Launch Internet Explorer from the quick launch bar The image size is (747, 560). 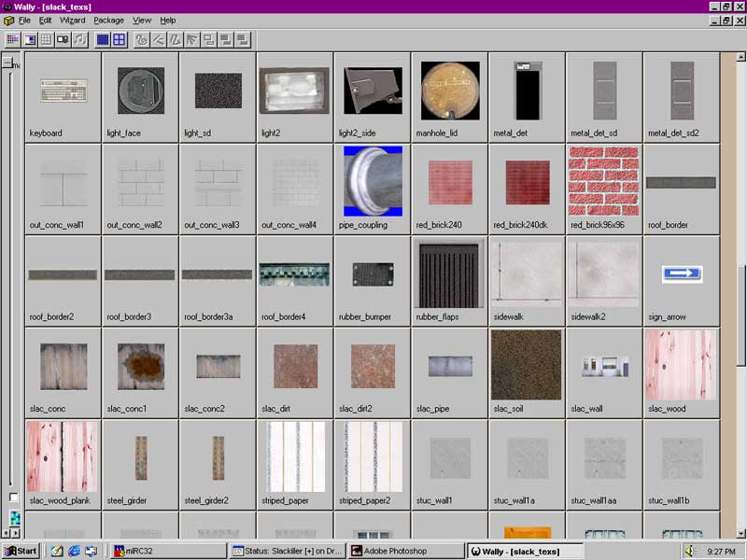point(75,551)
